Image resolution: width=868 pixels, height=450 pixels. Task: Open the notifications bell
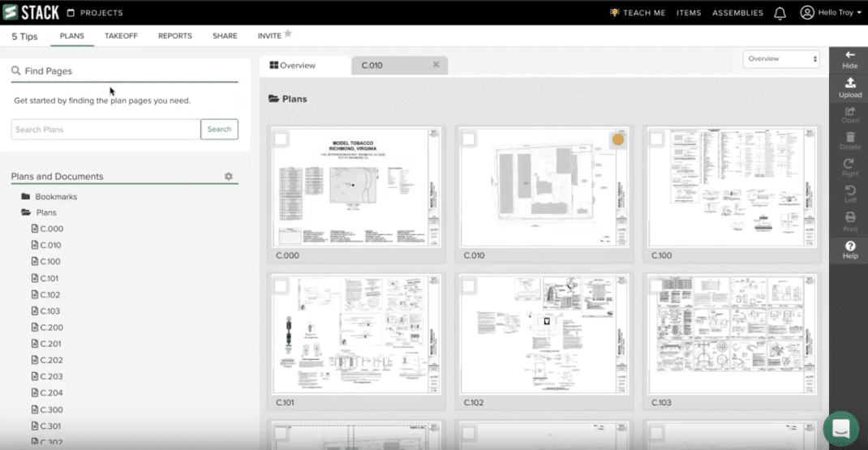780,13
